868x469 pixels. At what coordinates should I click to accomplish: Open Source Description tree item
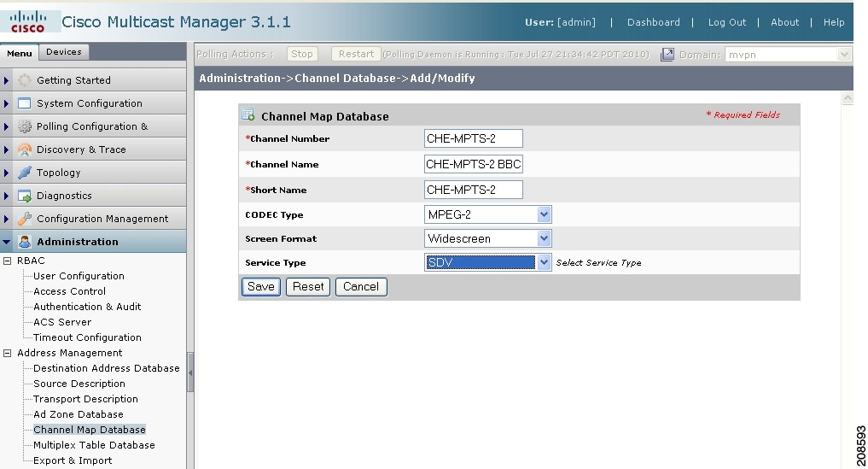tap(79, 384)
